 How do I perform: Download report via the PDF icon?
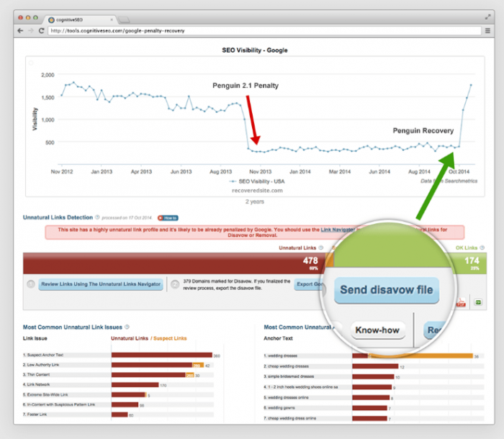click(x=461, y=302)
